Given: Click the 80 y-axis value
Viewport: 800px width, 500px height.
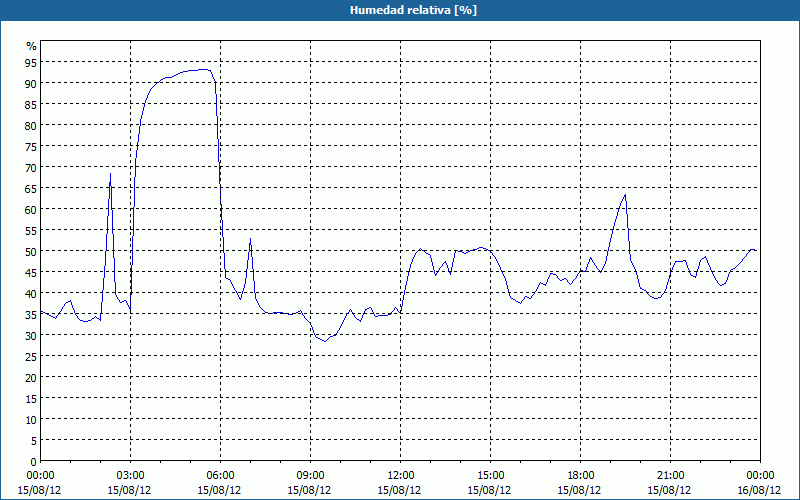Looking at the screenshot, I should coord(31,125).
